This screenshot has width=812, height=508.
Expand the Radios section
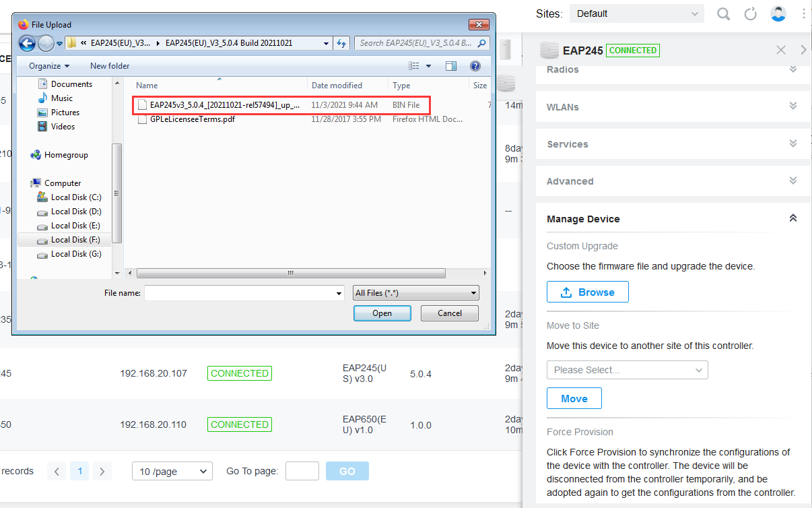[793, 69]
